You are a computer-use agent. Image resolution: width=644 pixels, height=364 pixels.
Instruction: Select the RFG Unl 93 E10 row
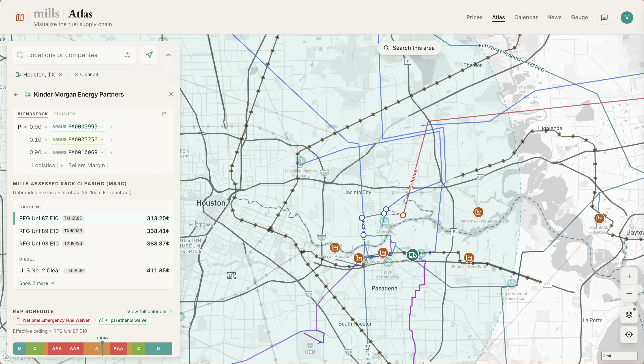[x=93, y=244]
